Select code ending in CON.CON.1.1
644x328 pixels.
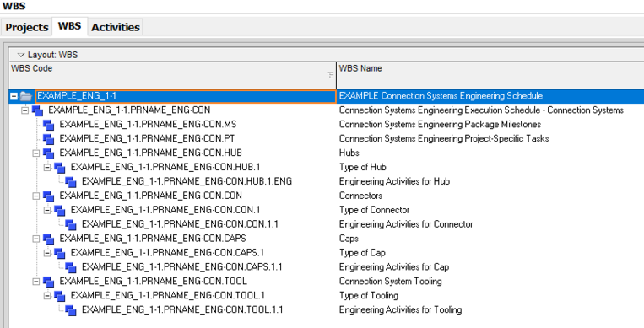click(x=181, y=224)
